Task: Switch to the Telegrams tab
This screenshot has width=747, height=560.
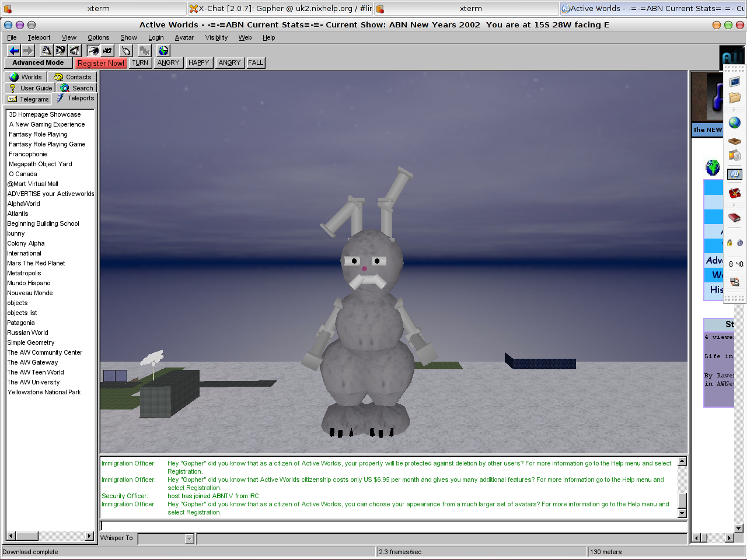Action: [28, 99]
